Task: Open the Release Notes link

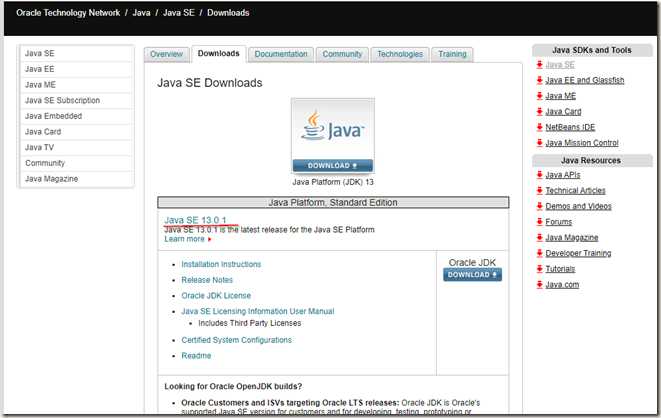Action: (x=207, y=280)
